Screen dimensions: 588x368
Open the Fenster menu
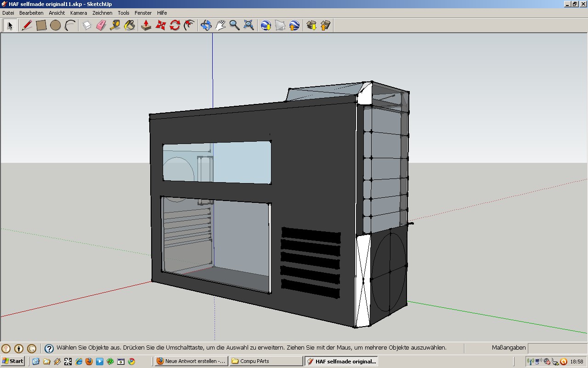[x=143, y=13]
